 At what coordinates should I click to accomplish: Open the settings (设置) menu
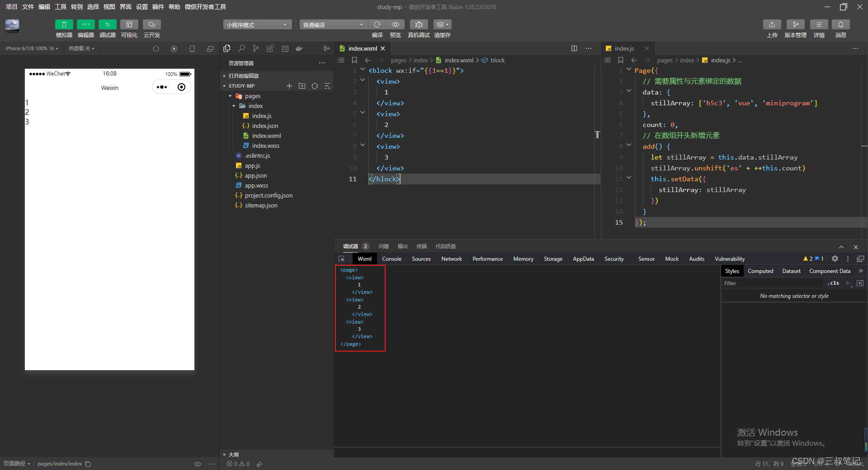pos(142,7)
